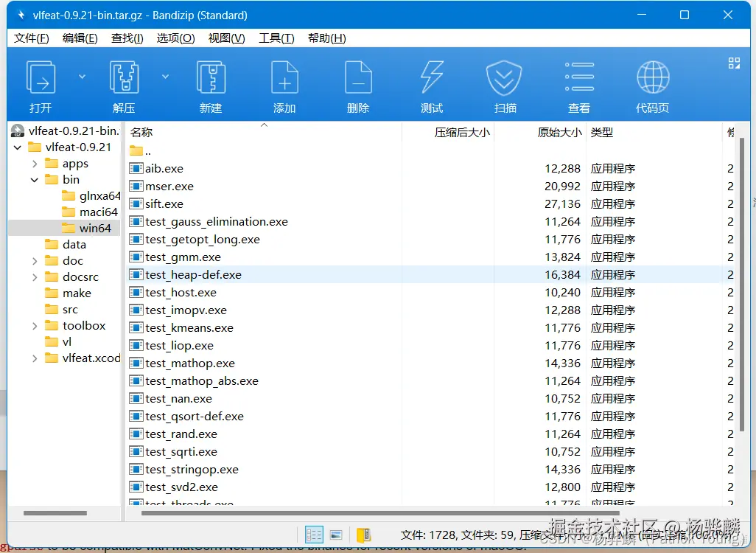This screenshot has height=553, width=756.
Task: Expand the apps folder node
Action: (x=34, y=164)
